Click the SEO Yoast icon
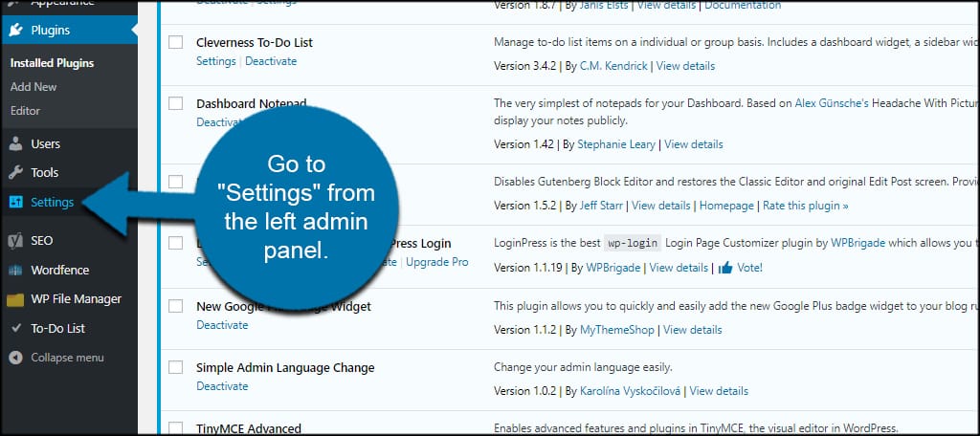This screenshot has height=436, width=980. [x=15, y=241]
